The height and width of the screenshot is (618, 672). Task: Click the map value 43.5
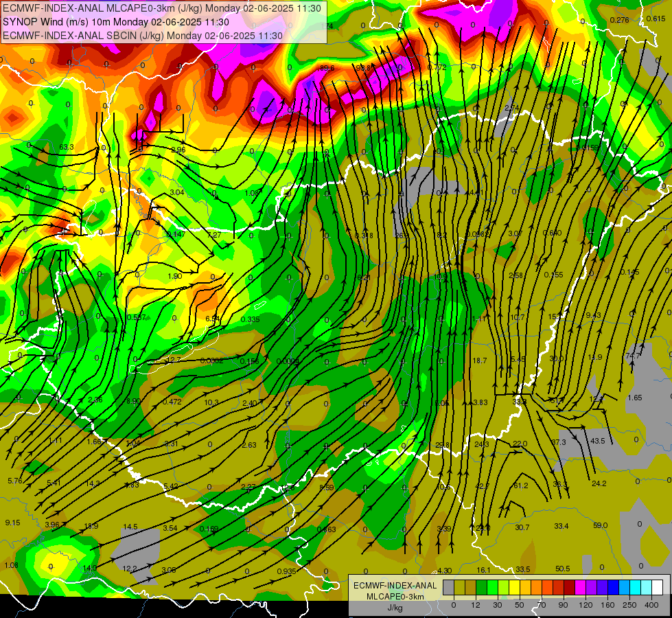(598, 441)
